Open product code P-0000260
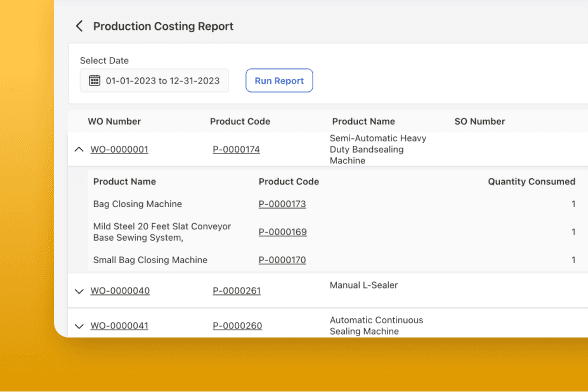This screenshot has width=588, height=392. tap(237, 326)
